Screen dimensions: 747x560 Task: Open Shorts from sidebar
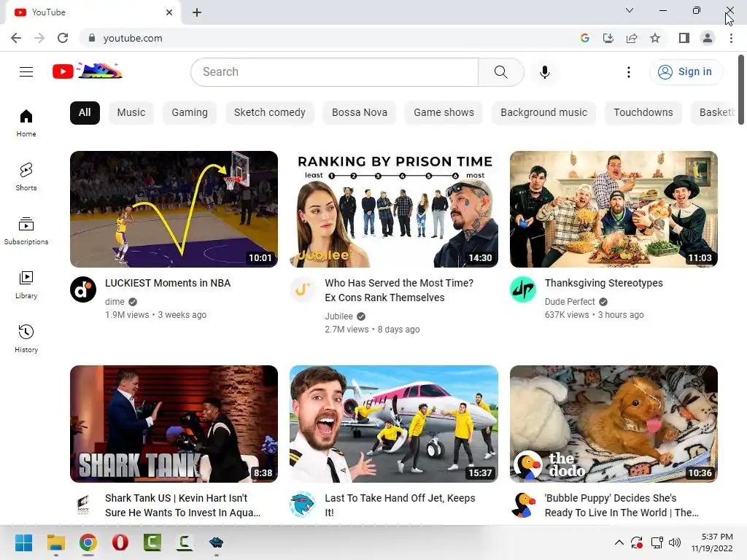click(26, 176)
